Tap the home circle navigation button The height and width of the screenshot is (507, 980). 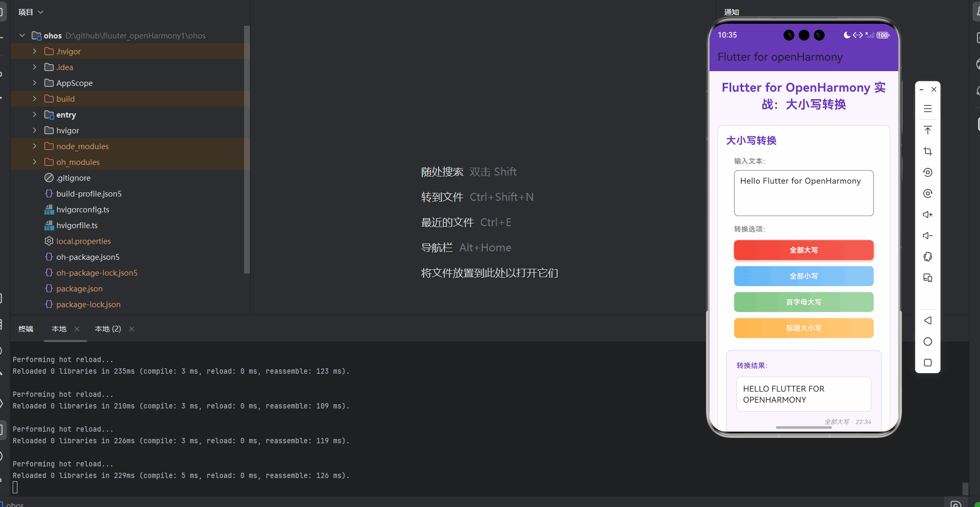pos(928,342)
